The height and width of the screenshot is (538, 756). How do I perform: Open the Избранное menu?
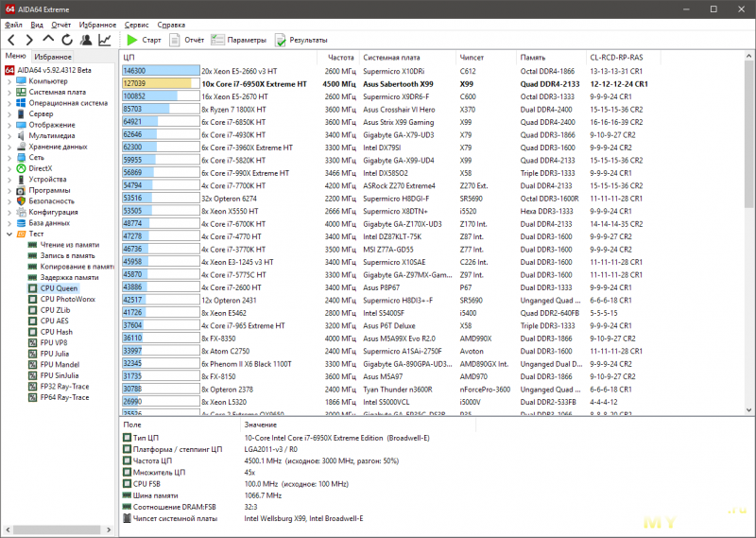(x=98, y=25)
